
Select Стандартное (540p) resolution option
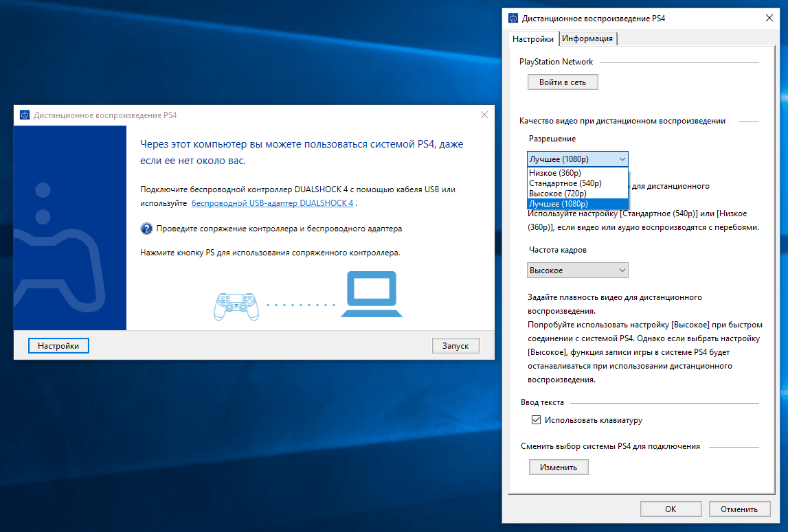pos(577,183)
